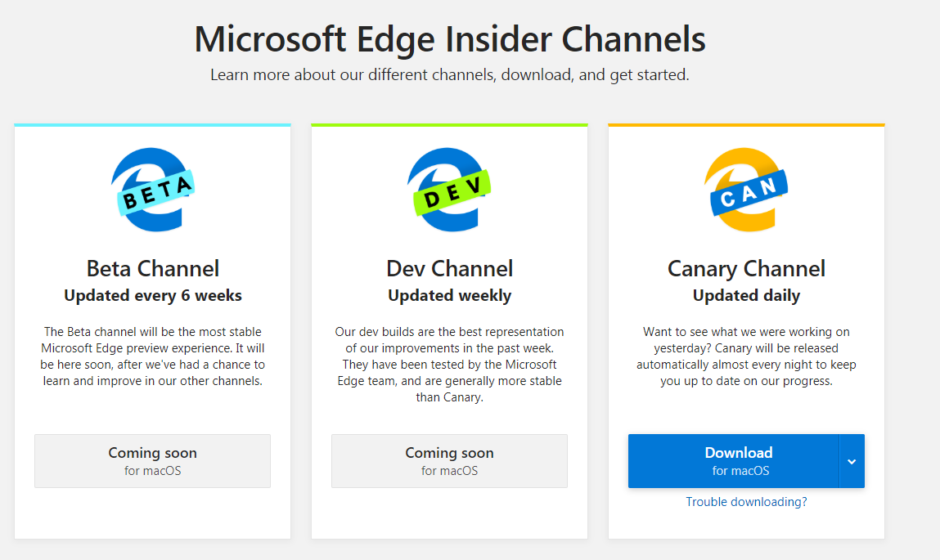This screenshot has width=940, height=560.
Task: Click Dev Channel Coming soon button
Action: 450,461
